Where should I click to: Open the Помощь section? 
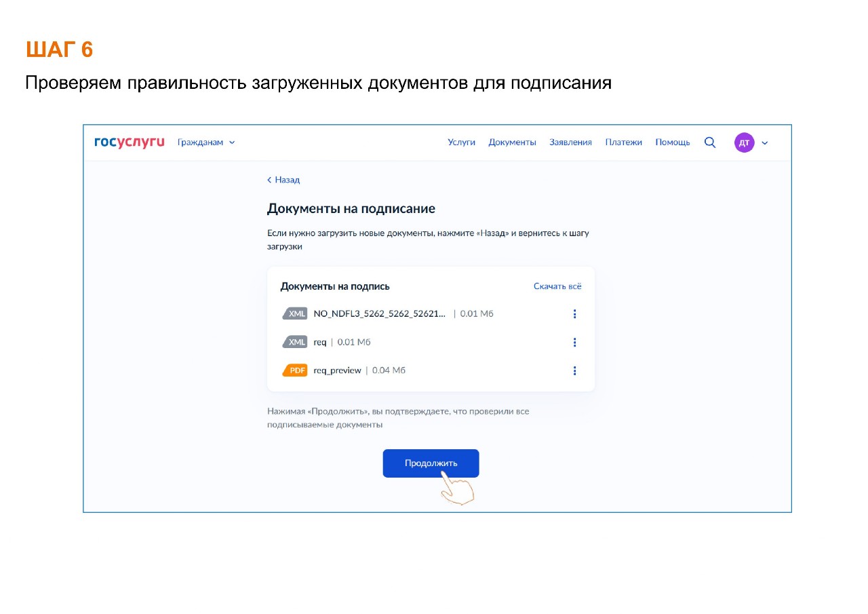point(672,142)
